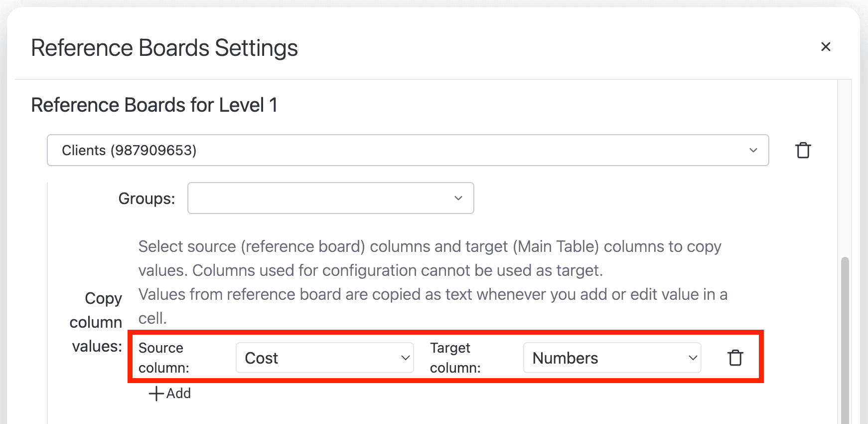Click the chevron arrow in the Cost selector

click(x=406, y=358)
